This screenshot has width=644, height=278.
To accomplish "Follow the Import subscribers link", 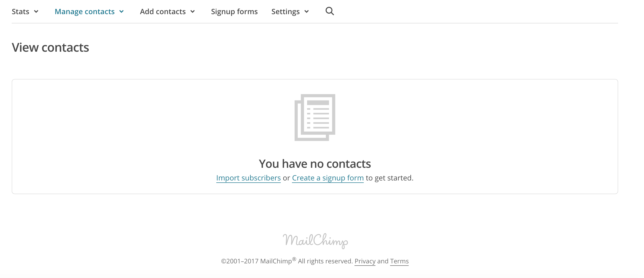I will coord(249,178).
